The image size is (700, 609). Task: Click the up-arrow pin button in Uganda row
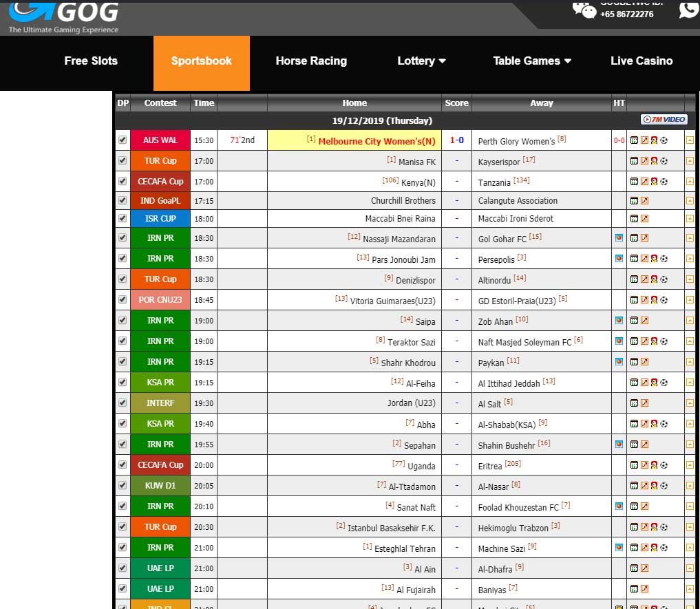point(690,464)
